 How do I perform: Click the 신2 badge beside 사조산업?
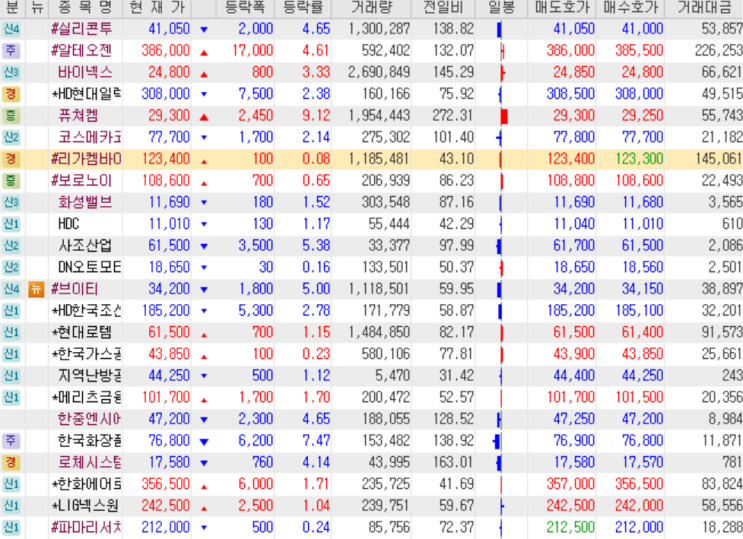11,246
